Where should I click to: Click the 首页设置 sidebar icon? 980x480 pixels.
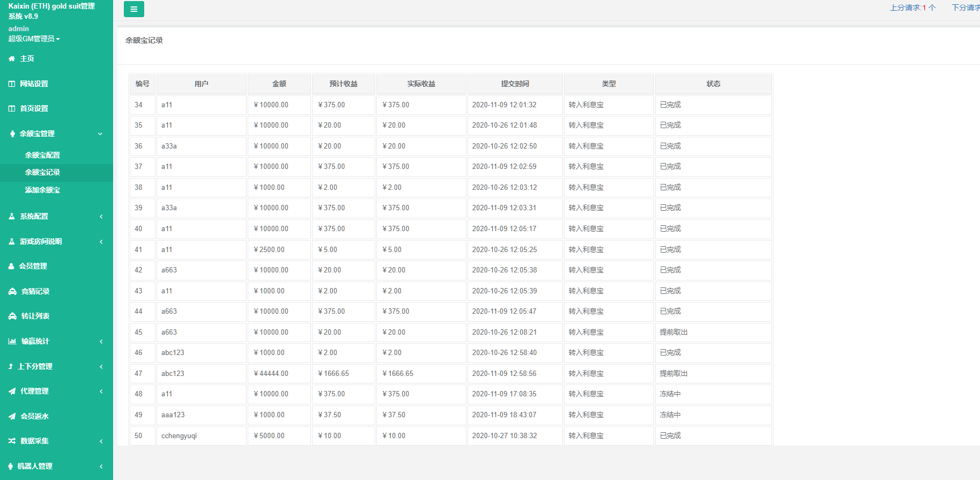tap(12, 109)
